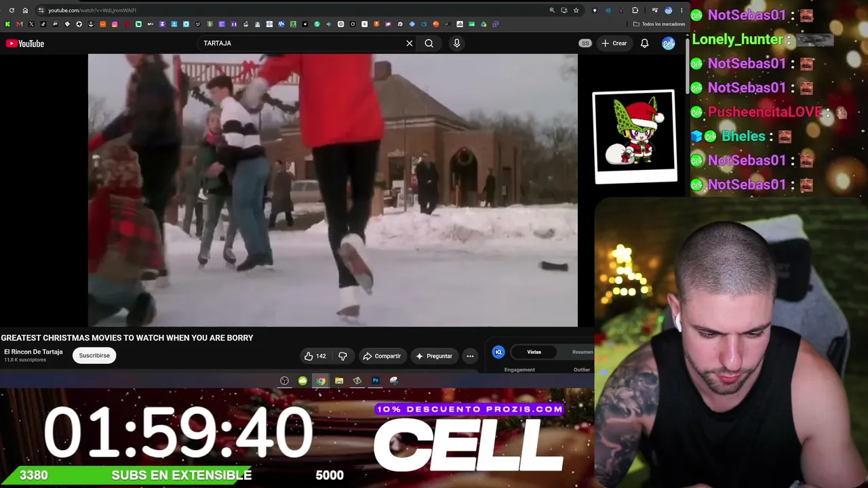Viewport: 868px width, 488px height.
Task: View site information beside the YouTube URL
Action: pos(41,10)
